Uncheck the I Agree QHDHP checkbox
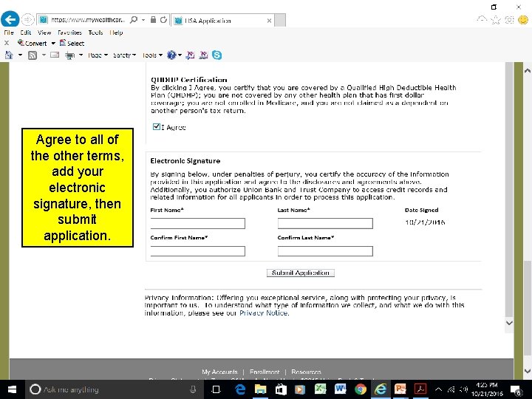 (157, 126)
